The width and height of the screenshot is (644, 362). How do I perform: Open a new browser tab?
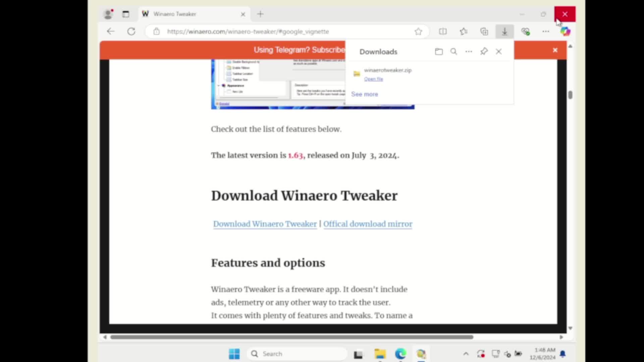(261, 14)
